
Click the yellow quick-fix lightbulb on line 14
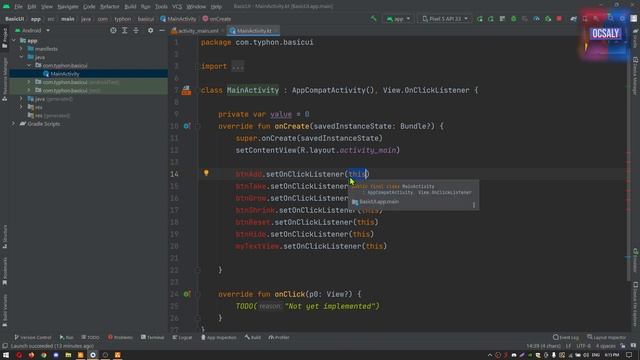pos(206,173)
